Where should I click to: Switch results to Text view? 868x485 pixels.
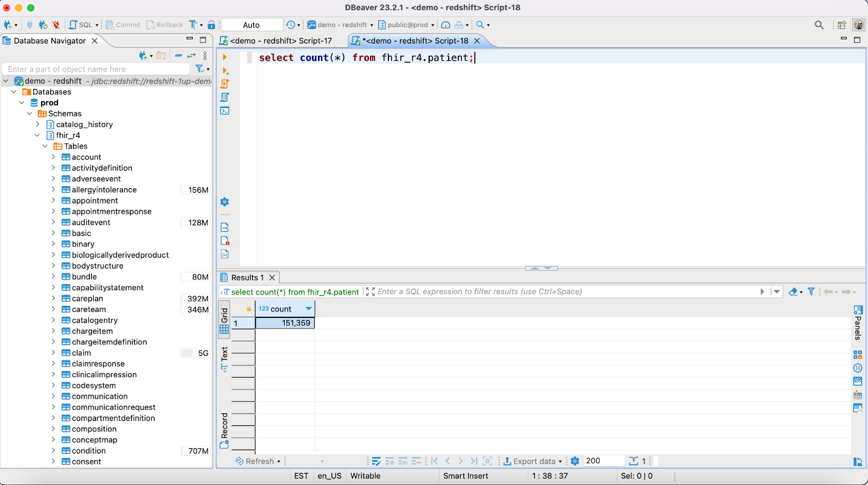tap(224, 359)
